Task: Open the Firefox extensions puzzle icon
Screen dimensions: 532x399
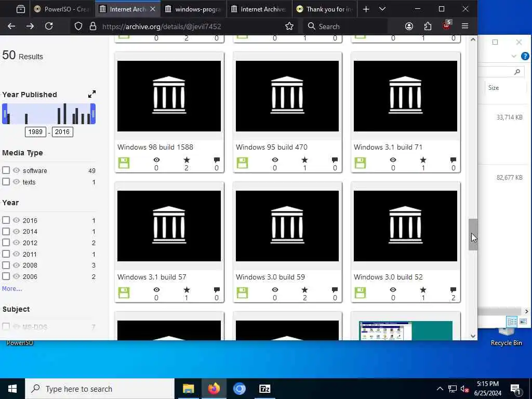Action: 428,26
